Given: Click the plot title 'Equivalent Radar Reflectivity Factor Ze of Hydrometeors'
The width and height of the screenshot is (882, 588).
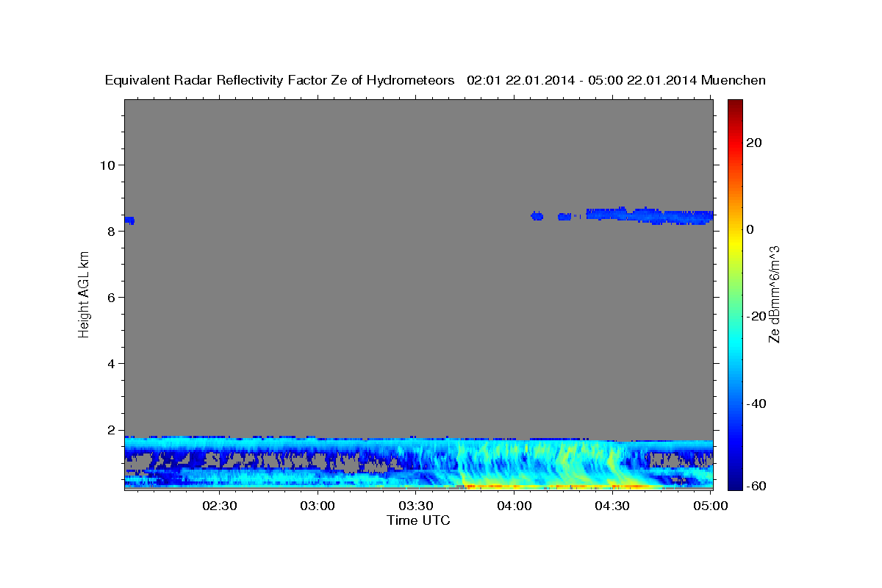Looking at the screenshot, I should pos(280,80).
